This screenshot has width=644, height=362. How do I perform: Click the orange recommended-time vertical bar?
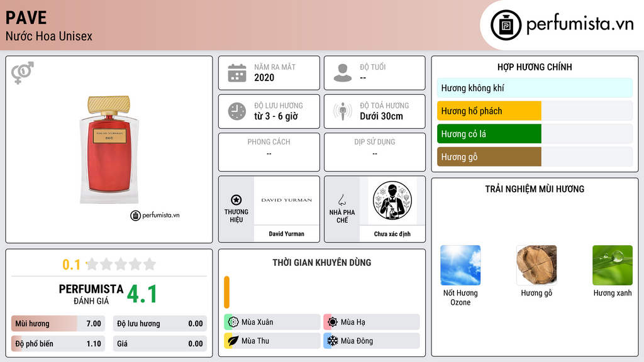click(x=226, y=292)
